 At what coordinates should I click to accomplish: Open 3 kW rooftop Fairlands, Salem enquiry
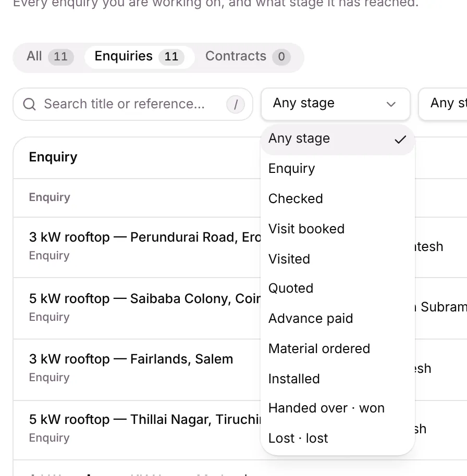[x=131, y=359]
